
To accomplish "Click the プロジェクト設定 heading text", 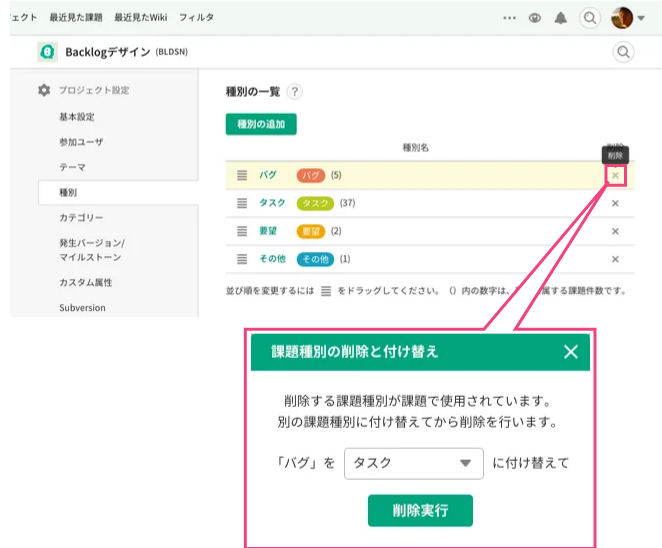I will (94, 90).
